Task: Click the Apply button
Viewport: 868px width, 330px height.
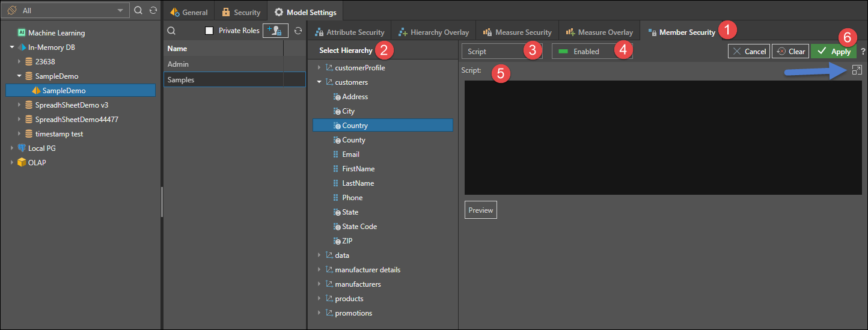Action: pyautogui.click(x=834, y=52)
